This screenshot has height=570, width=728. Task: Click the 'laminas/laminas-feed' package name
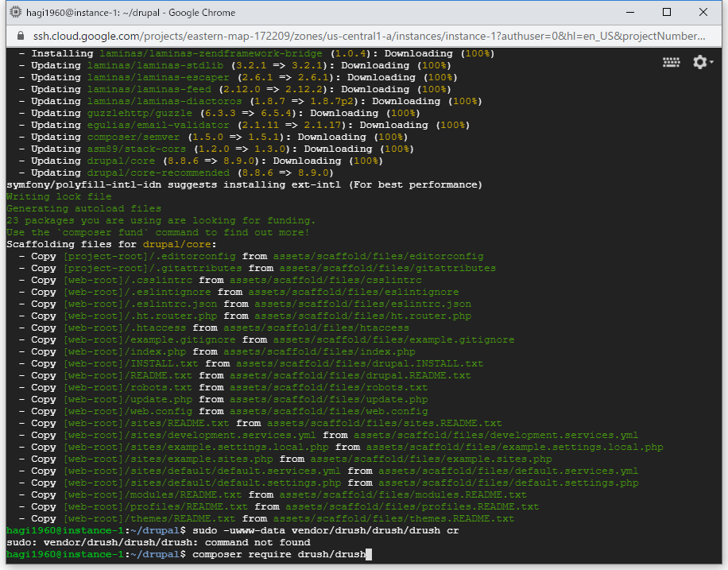[149, 89]
